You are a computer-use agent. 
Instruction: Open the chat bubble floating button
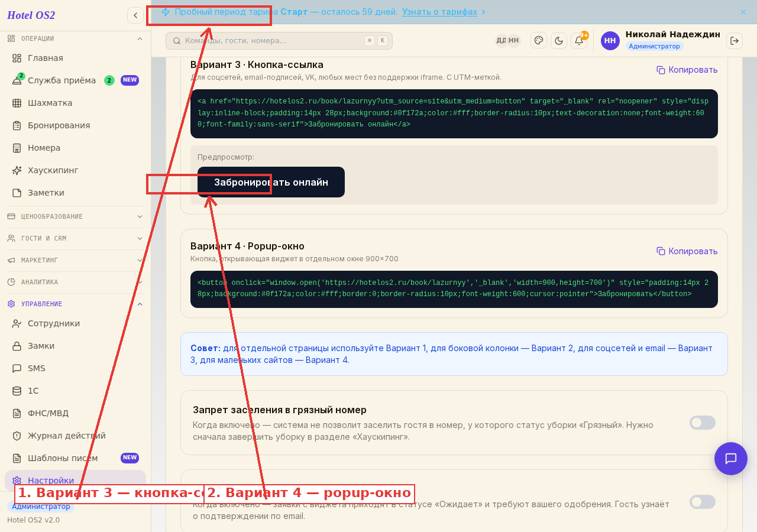tap(731, 459)
